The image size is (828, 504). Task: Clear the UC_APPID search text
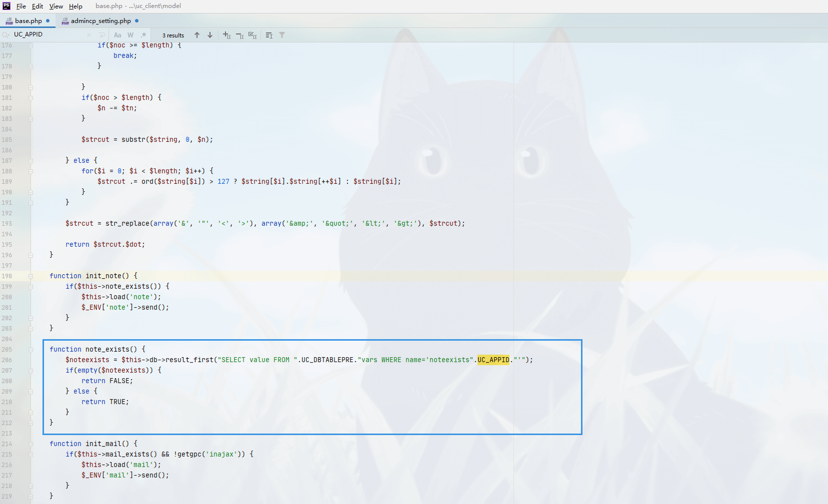click(x=89, y=35)
